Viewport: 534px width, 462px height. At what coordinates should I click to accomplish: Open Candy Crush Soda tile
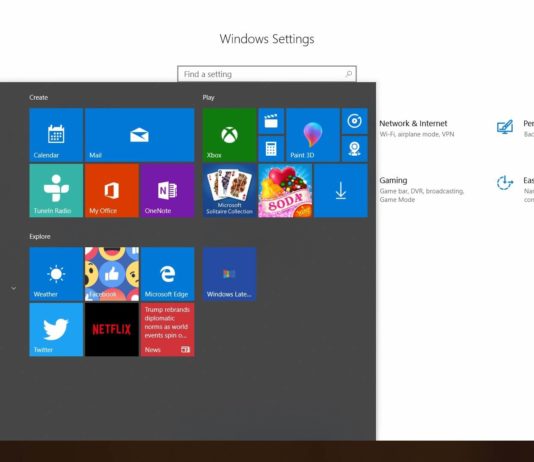(x=285, y=191)
